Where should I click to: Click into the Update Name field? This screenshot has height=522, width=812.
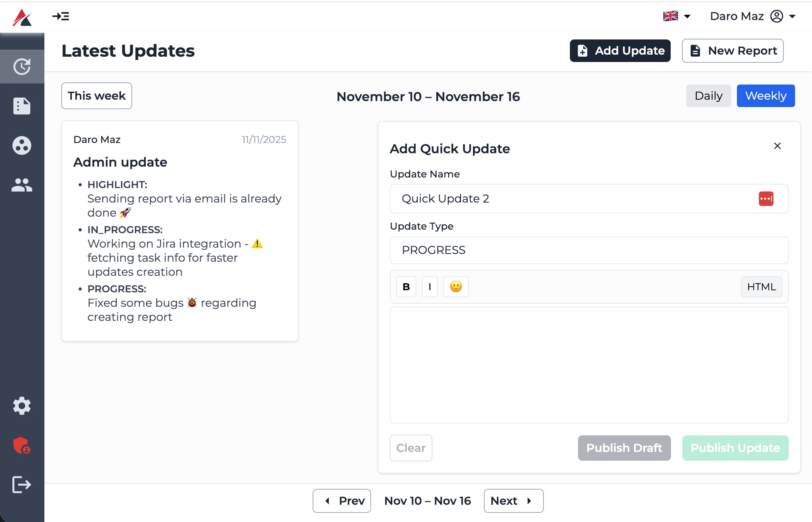(x=574, y=199)
